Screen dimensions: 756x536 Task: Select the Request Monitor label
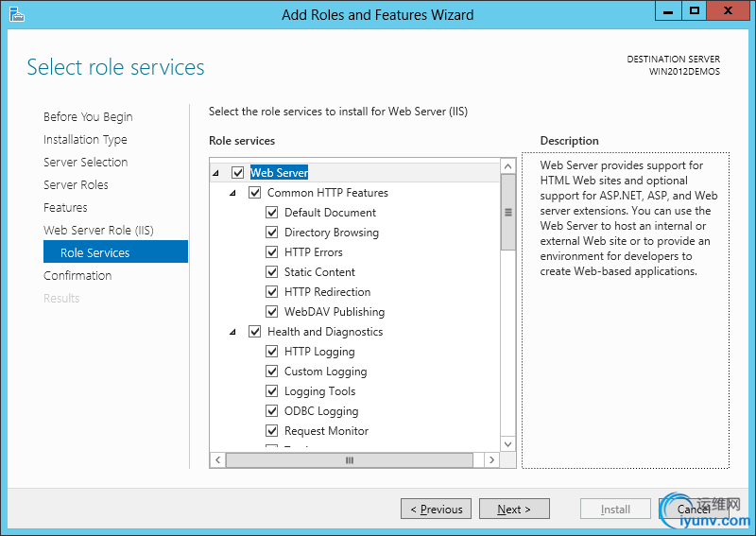326,431
